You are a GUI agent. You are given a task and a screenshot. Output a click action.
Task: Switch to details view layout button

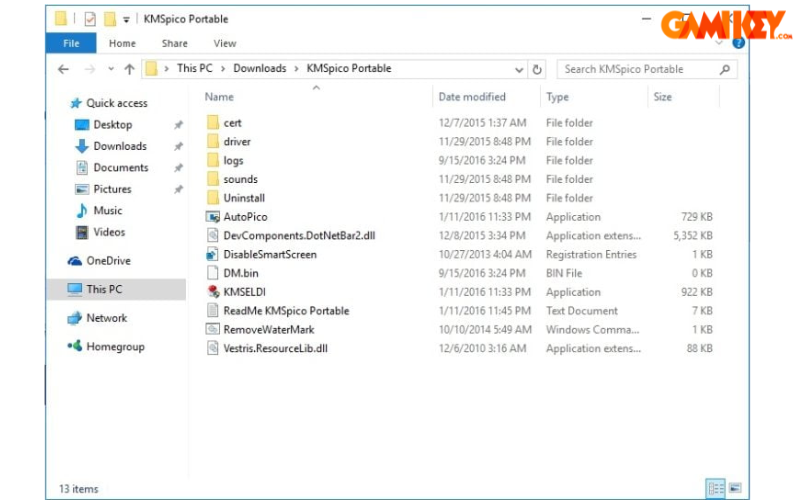pyautogui.click(x=716, y=488)
